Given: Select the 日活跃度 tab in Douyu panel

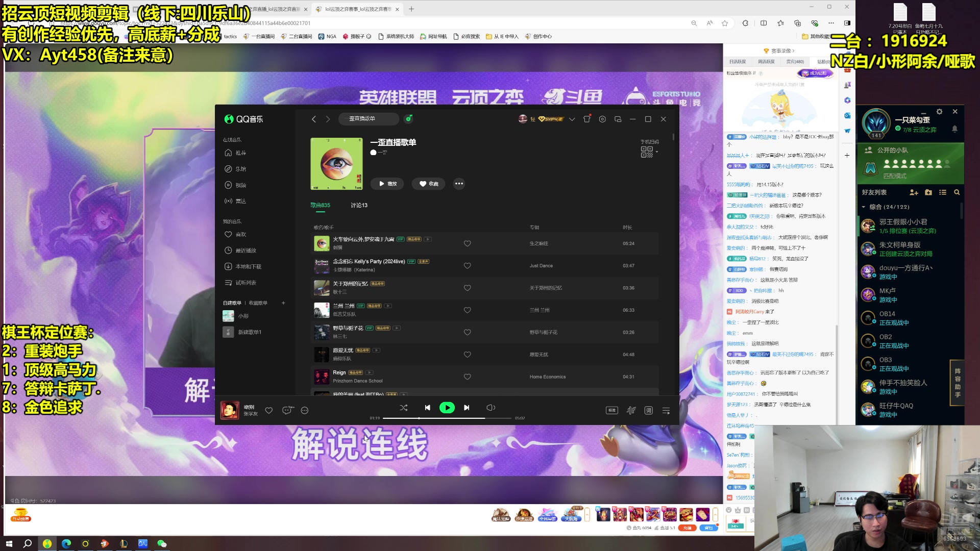Looking at the screenshot, I should (737, 62).
